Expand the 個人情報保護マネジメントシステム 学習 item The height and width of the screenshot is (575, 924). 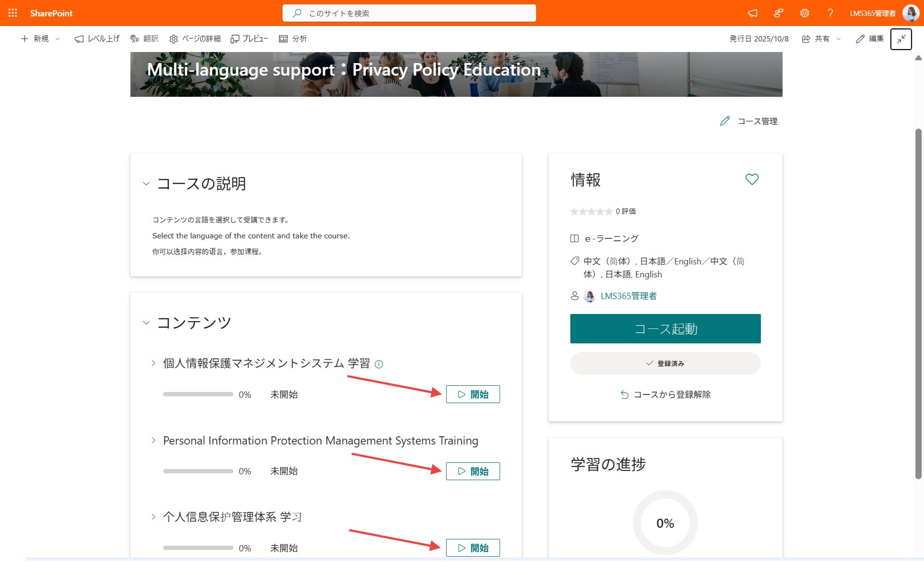(x=153, y=363)
